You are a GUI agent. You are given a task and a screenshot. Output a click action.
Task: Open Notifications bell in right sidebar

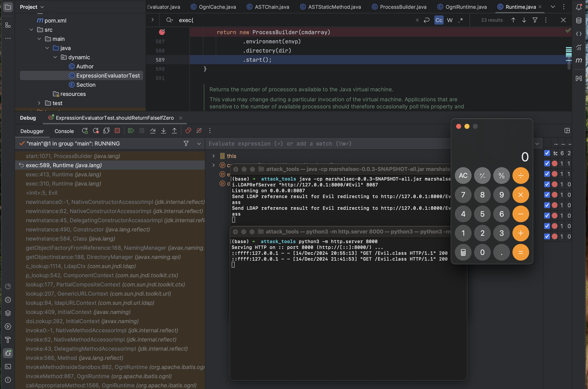pyautogui.click(x=579, y=7)
